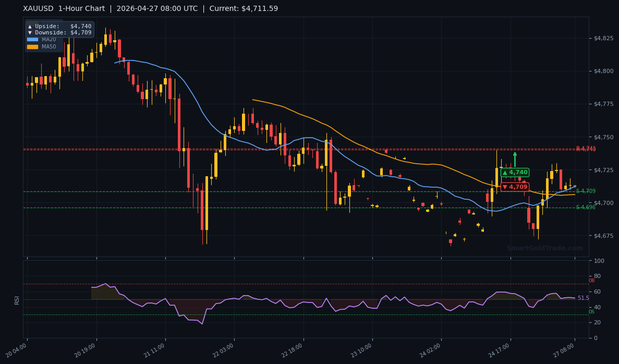
Task: Select the red 4,709 downside price badge
Action: [514, 186]
